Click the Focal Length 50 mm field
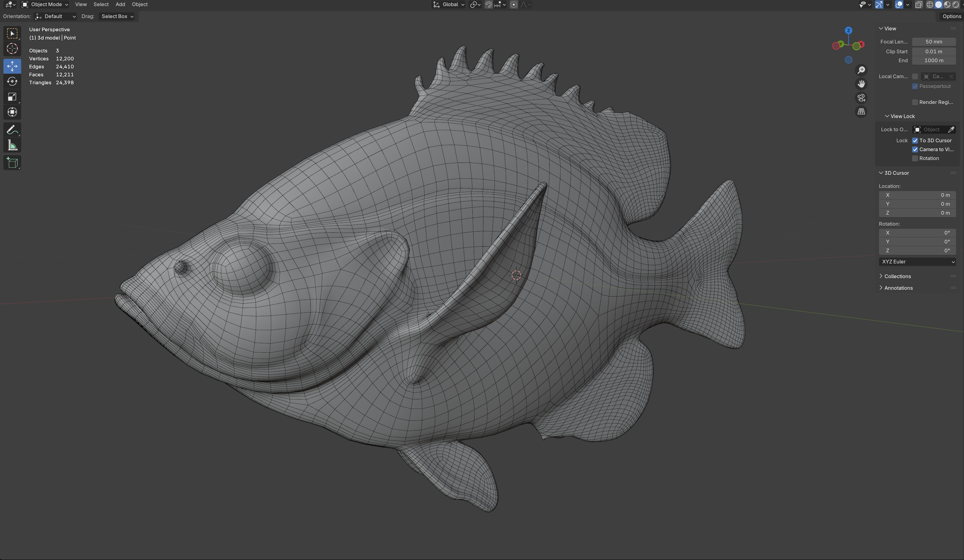Image resolution: width=964 pixels, height=560 pixels. [x=933, y=42]
